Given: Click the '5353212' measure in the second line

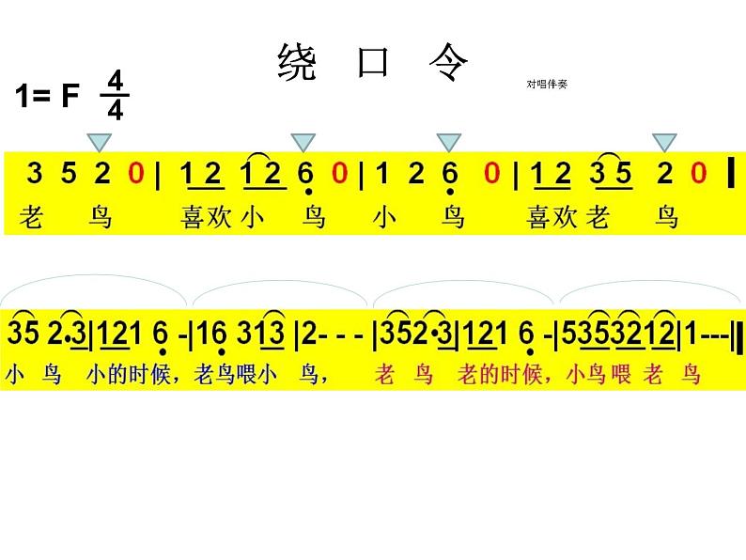Looking at the screenshot, I should point(618,332).
